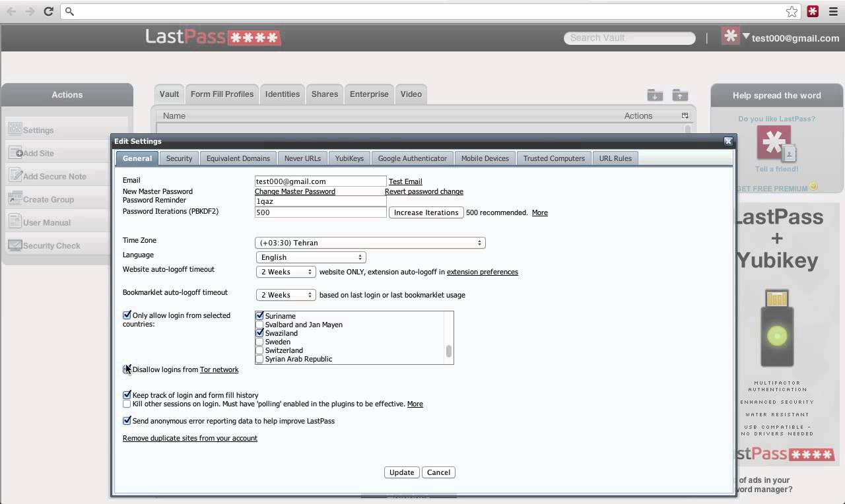Open the Equivalent Domains tab
Screen dimensions: 845x504
(x=238, y=158)
